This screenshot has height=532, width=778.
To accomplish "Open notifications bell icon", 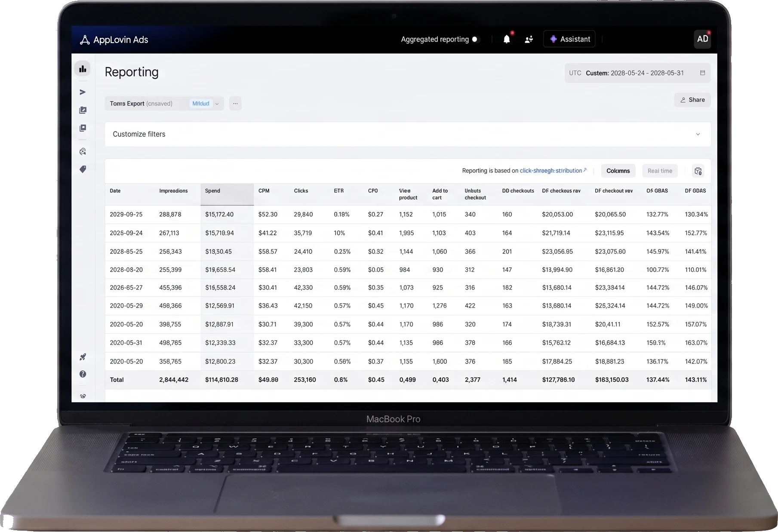I will pyautogui.click(x=507, y=39).
